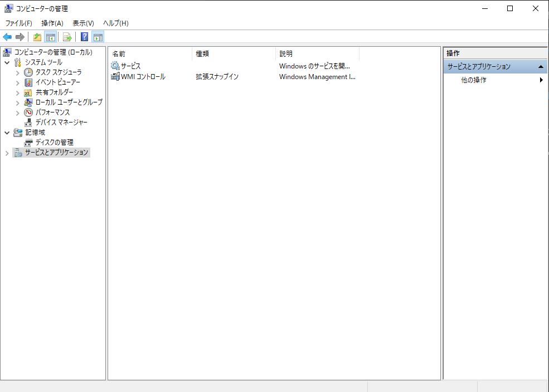The width and height of the screenshot is (549, 392).
Task: Sort by the 名前 column header
Action: click(150, 54)
